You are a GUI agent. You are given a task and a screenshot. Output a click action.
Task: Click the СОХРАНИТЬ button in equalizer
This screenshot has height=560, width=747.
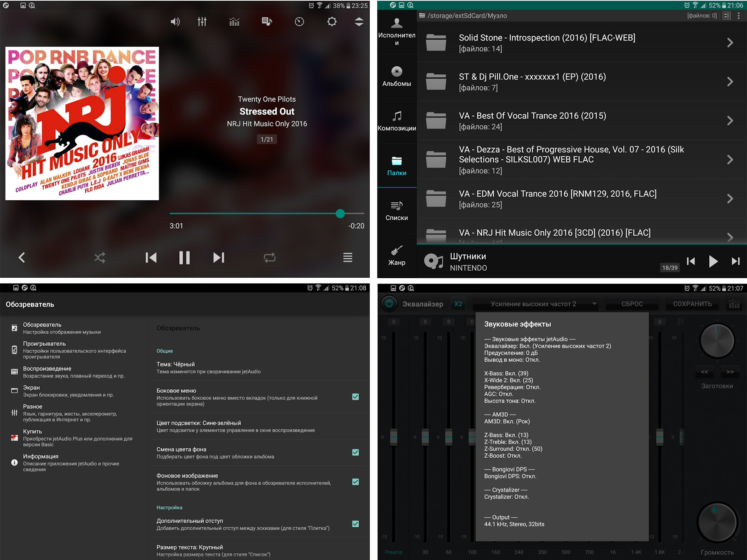pos(692,304)
